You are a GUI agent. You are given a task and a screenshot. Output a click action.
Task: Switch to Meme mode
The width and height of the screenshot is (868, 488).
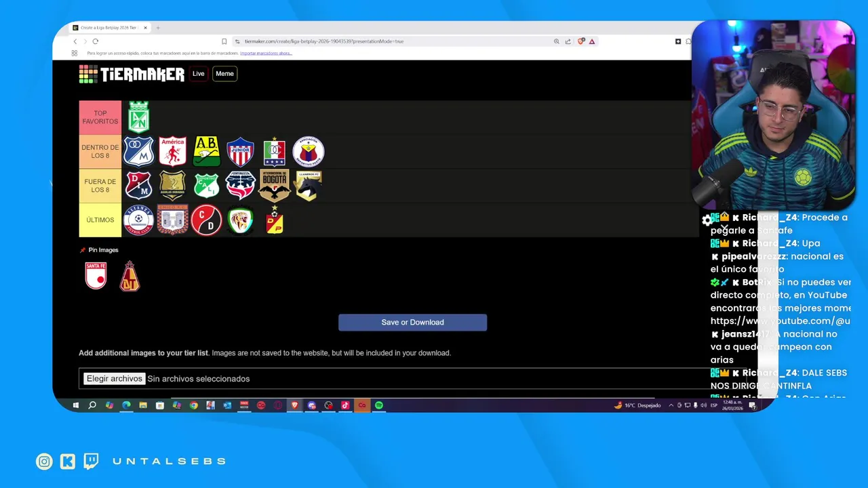pyautogui.click(x=224, y=74)
